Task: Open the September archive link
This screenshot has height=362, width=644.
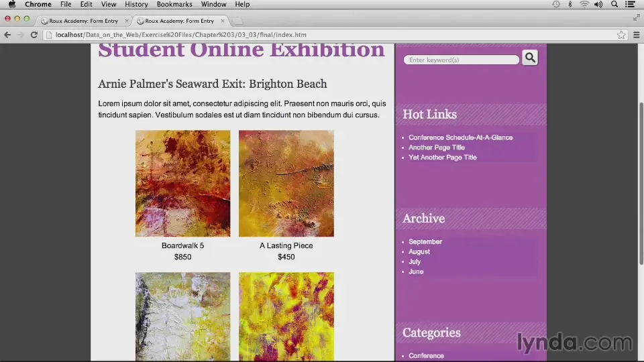Action: [425, 242]
